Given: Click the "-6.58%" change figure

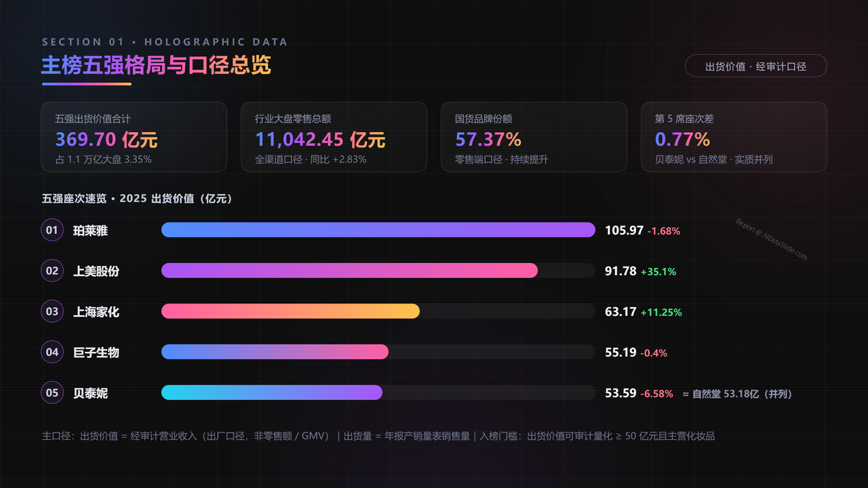Looking at the screenshot, I should point(657,394).
